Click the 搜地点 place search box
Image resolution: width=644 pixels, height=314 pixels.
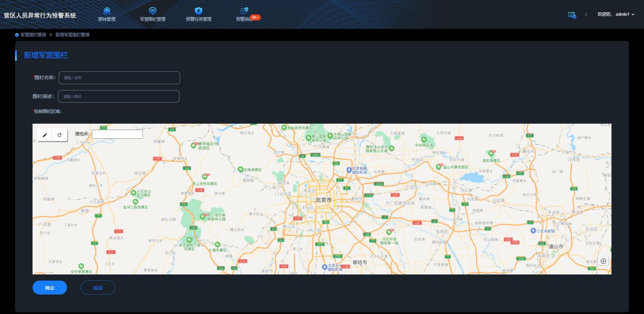click(117, 134)
